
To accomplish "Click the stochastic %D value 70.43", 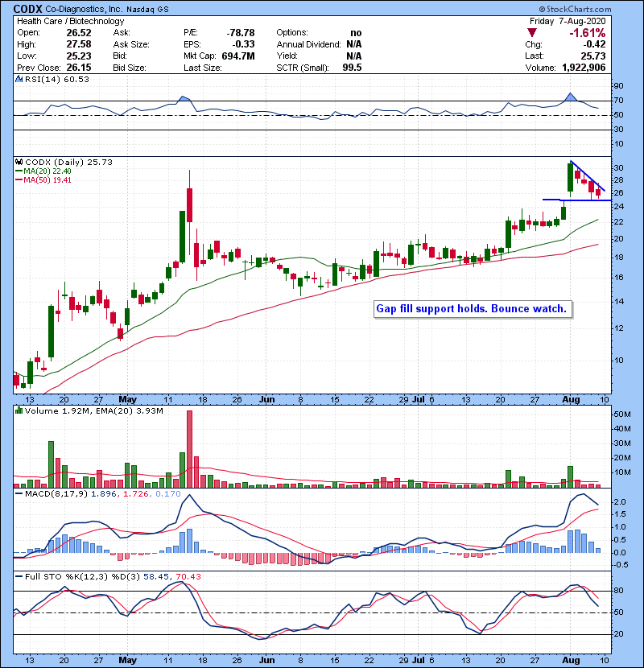I will click(188, 576).
